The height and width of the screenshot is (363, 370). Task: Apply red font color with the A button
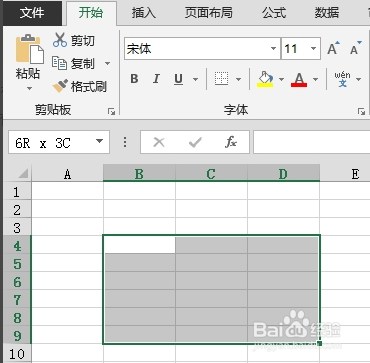[299, 79]
